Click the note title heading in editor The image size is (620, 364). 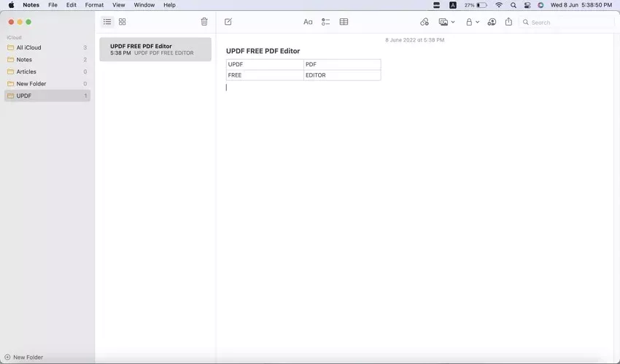[263, 51]
